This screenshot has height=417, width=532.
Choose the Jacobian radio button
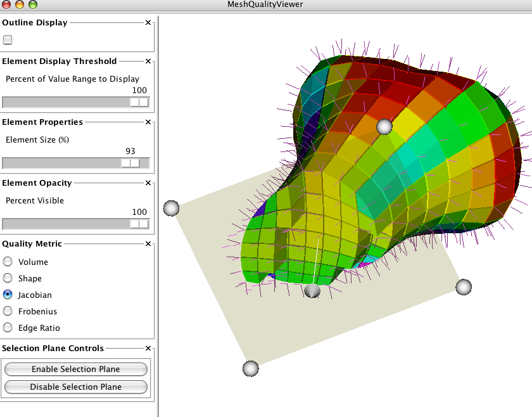(x=8, y=295)
